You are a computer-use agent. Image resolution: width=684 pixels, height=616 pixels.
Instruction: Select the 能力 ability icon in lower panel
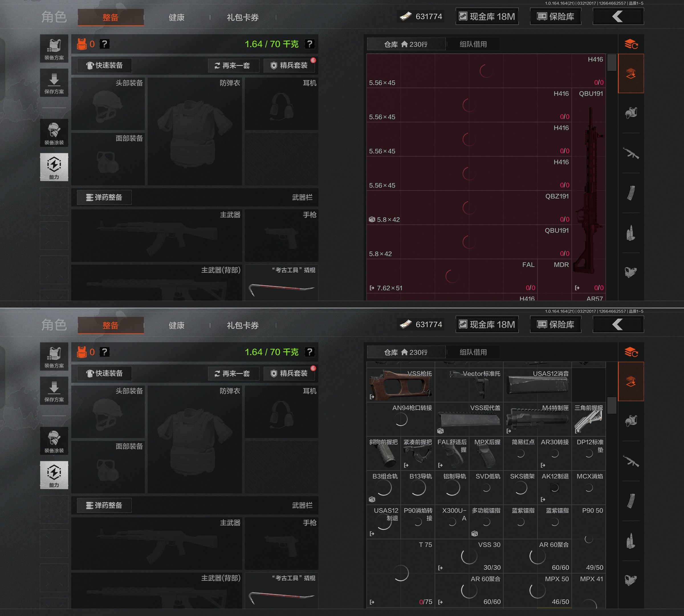(54, 475)
